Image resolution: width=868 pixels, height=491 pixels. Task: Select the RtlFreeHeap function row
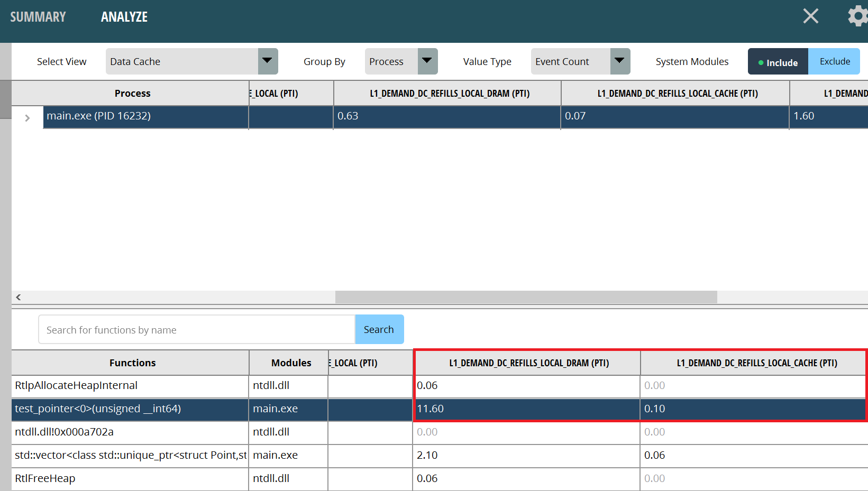point(45,479)
